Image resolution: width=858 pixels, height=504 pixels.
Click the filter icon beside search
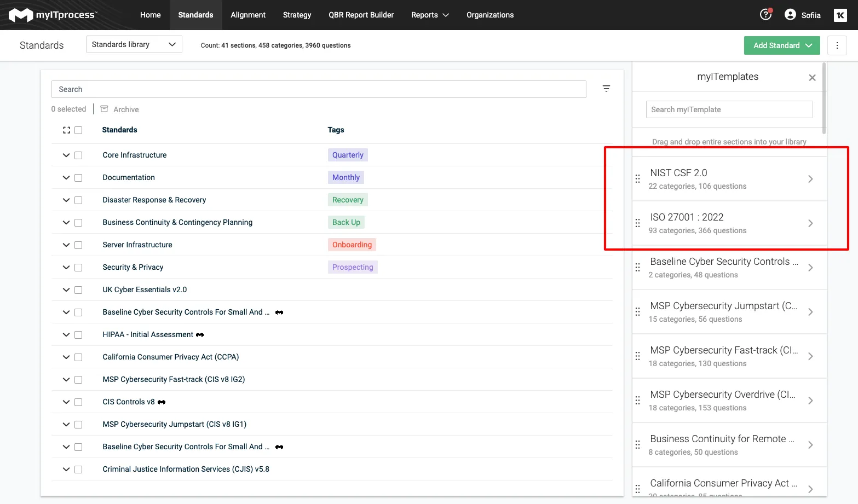606,89
